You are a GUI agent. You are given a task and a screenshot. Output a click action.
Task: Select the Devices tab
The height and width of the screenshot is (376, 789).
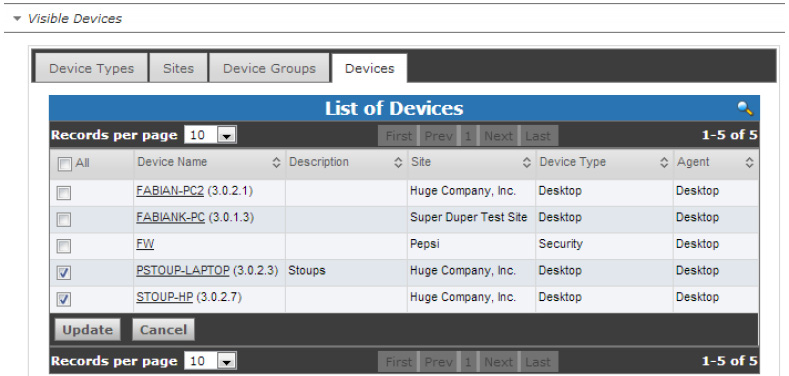369,68
